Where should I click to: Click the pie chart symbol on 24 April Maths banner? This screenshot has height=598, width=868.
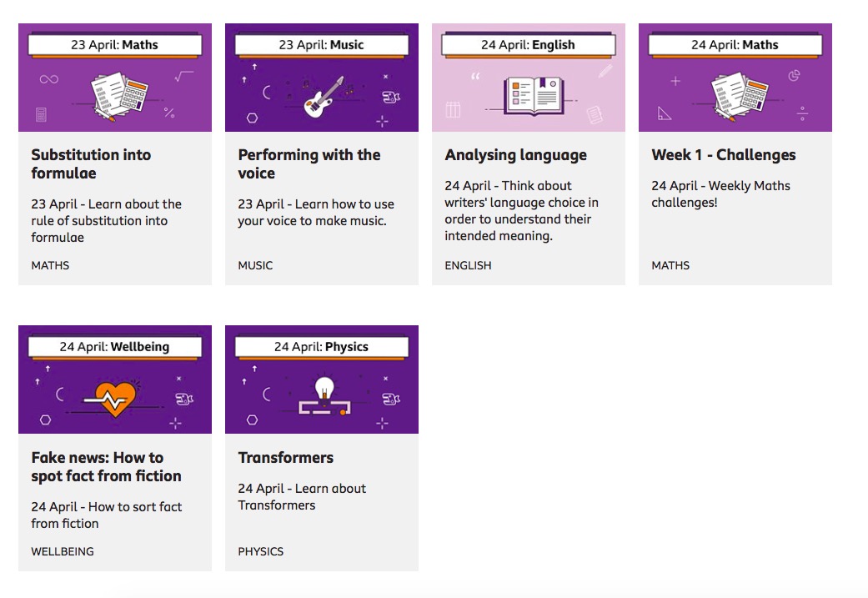(x=794, y=76)
